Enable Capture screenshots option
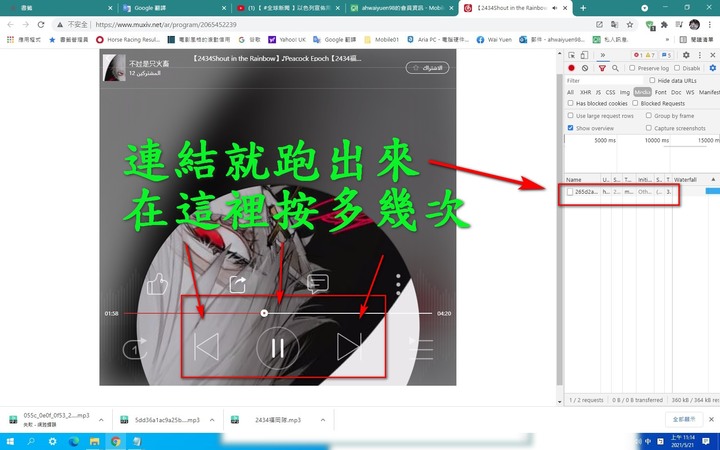The height and width of the screenshot is (450, 720). pyautogui.click(x=649, y=128)
